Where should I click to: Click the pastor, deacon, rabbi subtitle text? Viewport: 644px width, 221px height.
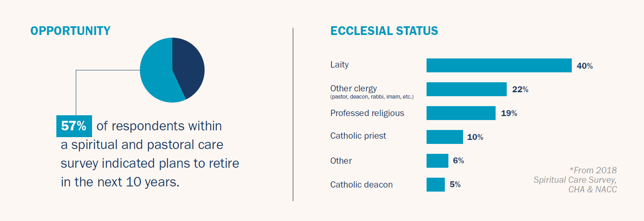point(372,97)
